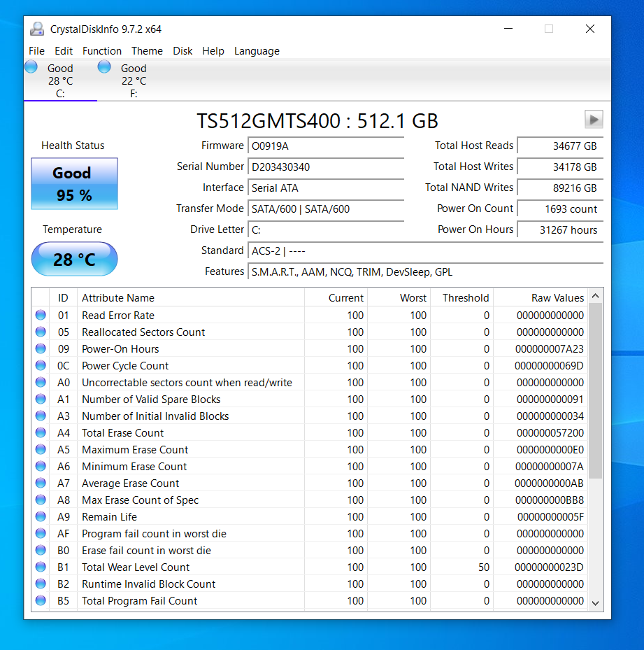Screen dimensions: 644x650
Task: Open the Language menu
Action: [257, 50]
